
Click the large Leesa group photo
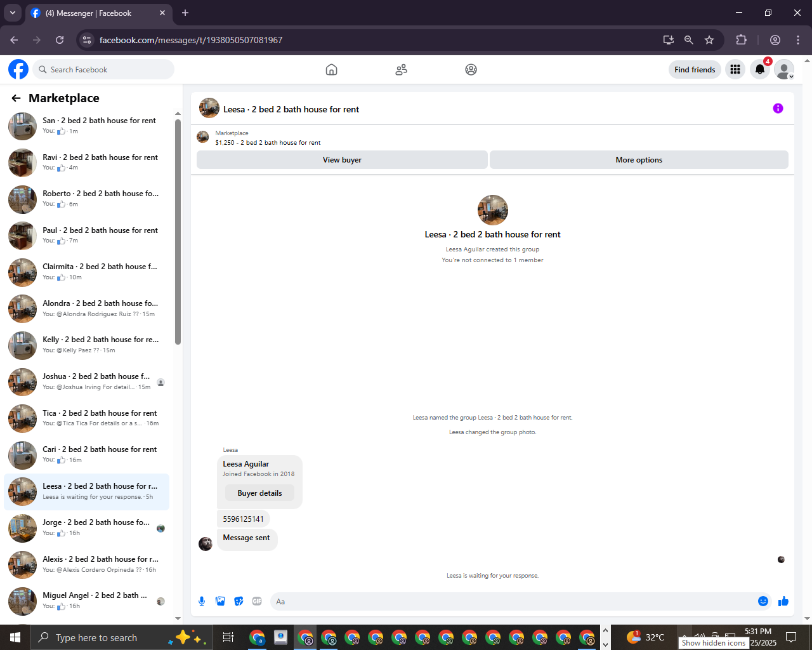tap(492, 210)
